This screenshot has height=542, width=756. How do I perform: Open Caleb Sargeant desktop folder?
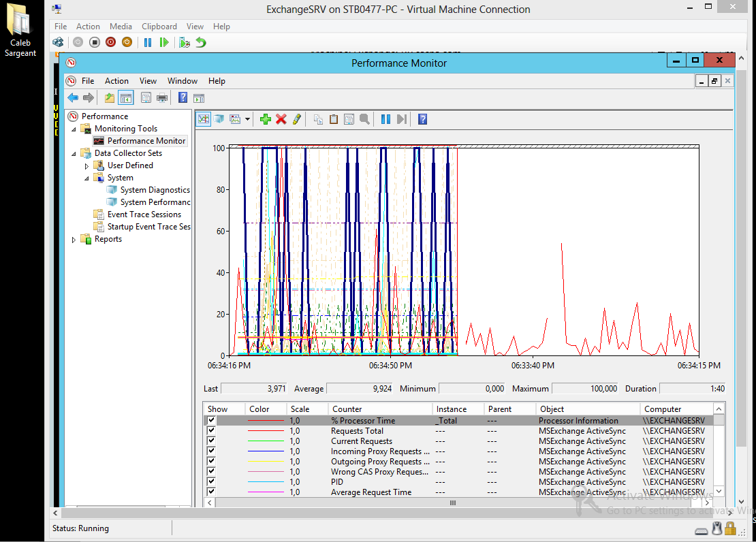[x=20, y=30]
